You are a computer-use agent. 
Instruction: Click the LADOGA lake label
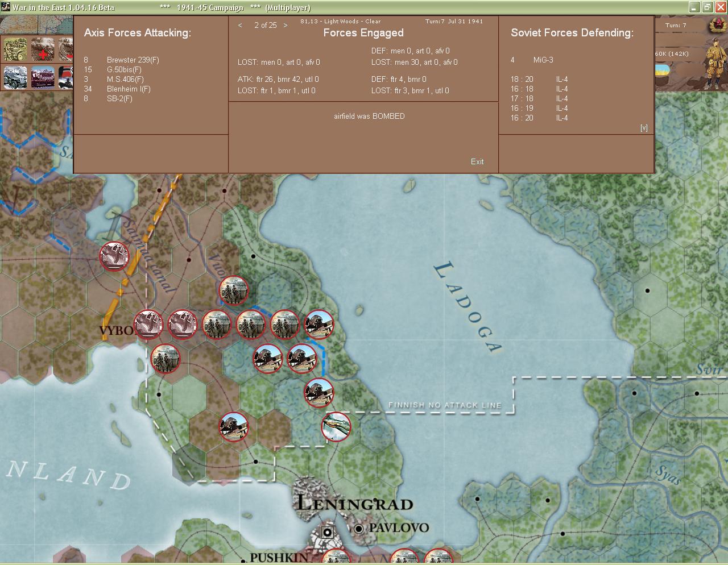(468, 307)
